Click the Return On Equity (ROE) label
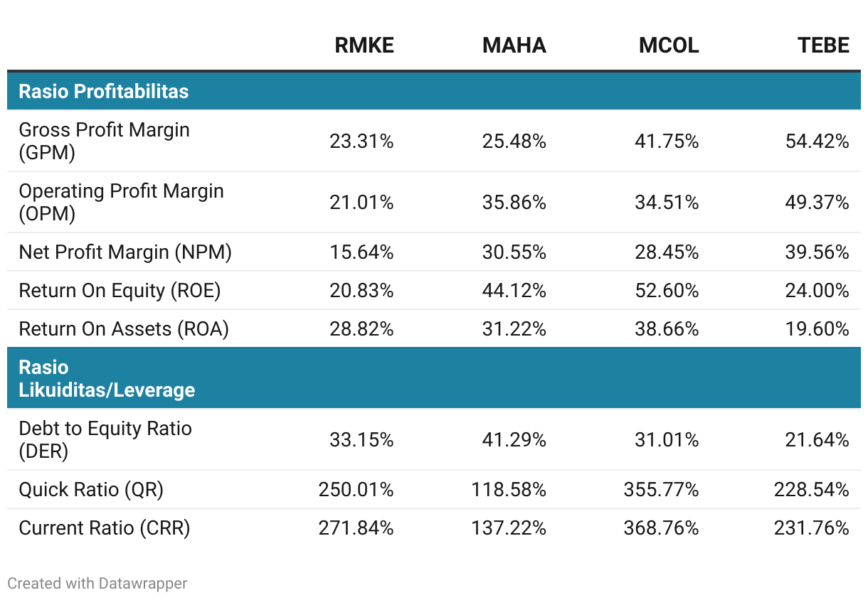The image size is (868, 600). point(120,290)
